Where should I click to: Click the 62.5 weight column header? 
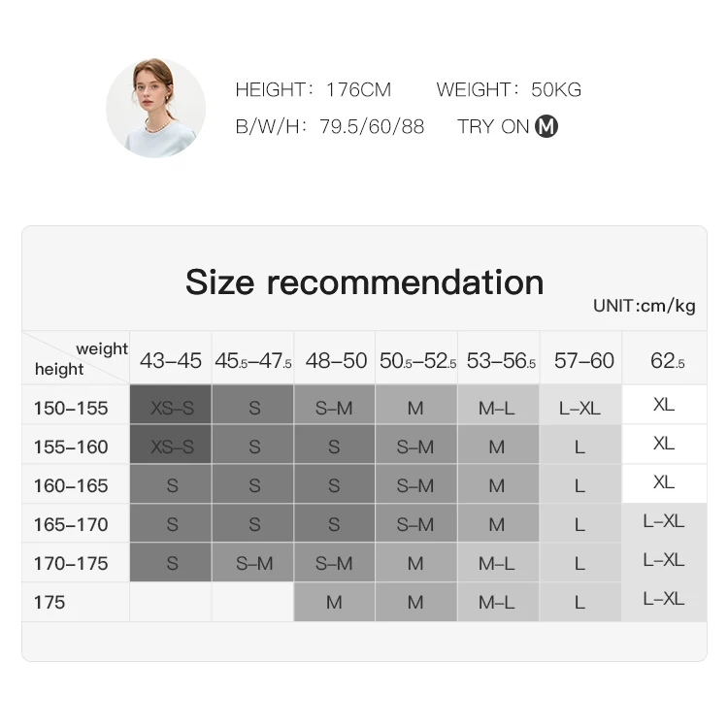tap(667, 361)
